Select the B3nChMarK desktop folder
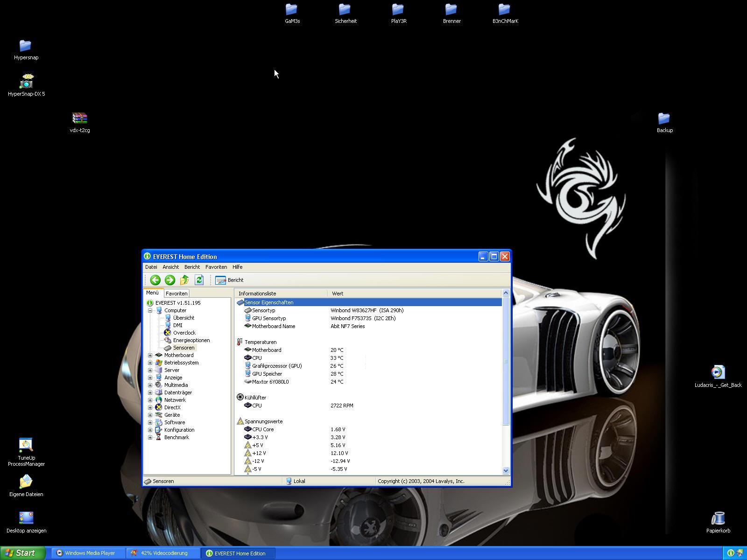The image size is (747, 560). coord(505,14)
